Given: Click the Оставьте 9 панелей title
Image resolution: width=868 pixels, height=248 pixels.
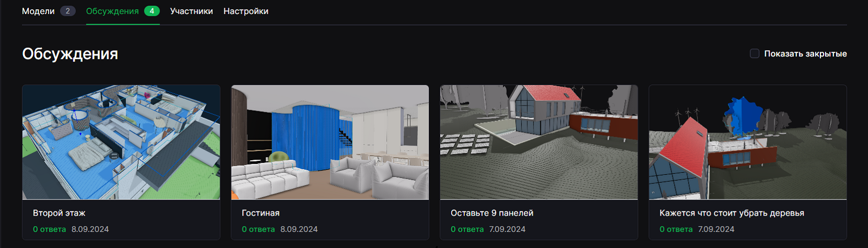Looking at the screenshot, I should 492,213.
